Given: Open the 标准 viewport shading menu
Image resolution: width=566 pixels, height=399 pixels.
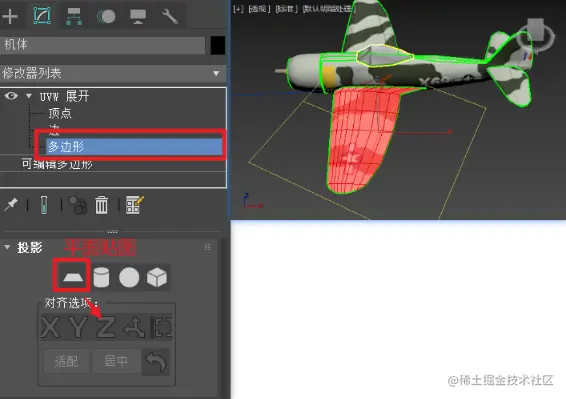Looking at the screenshot, I should [286, 9].
